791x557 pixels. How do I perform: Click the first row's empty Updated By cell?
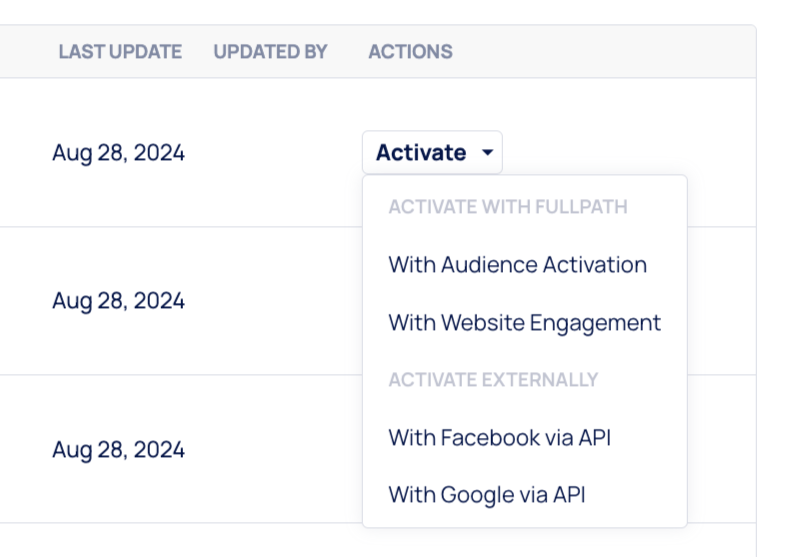pyautogui.click(x=270, y=153)
